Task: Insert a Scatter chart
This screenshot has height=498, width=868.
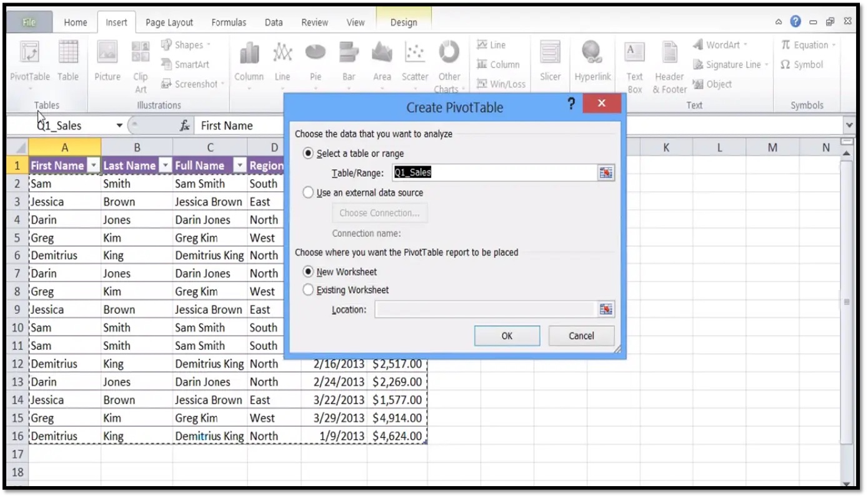Action: [x=414, y=61]
